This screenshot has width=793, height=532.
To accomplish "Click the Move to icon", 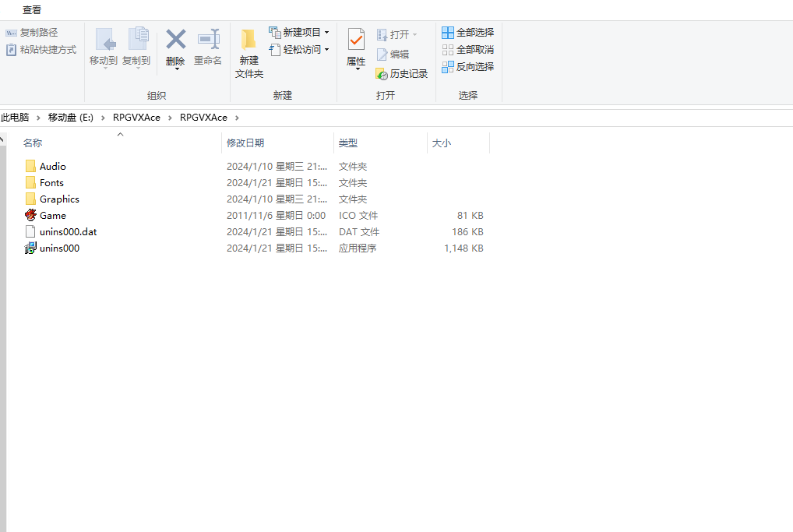I will pos(105,40).
